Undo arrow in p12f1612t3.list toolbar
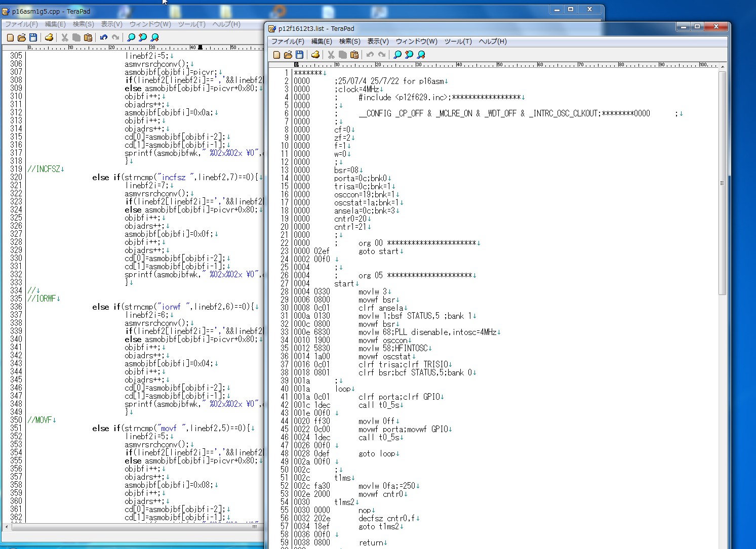756x549 pixels. [x=370, y=55]
